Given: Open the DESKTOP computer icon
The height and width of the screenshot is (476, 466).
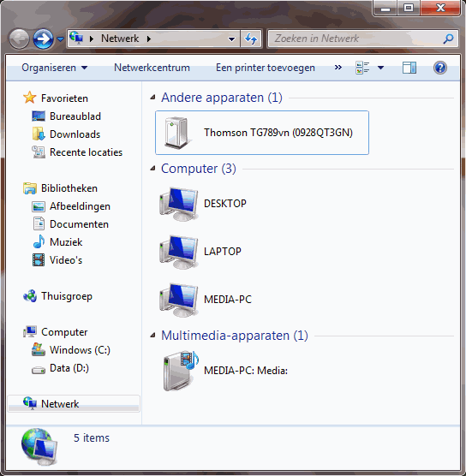Looking at the screenshot, I should [x=203, y=204].
